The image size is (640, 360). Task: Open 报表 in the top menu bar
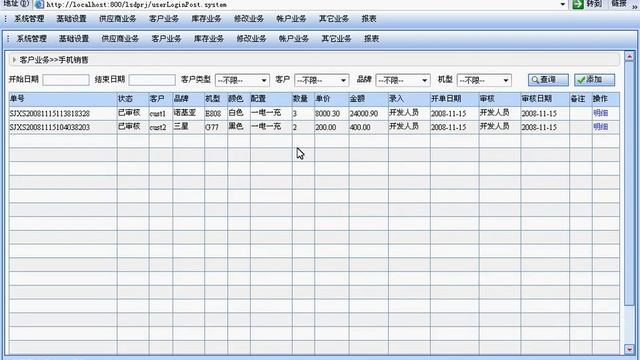(369, 19)
